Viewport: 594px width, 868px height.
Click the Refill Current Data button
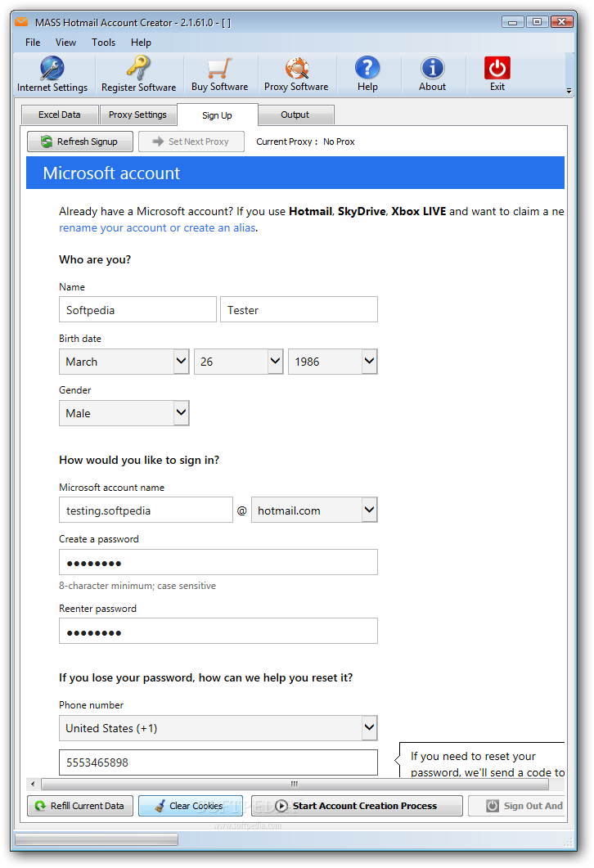click(x=80, y=806)
